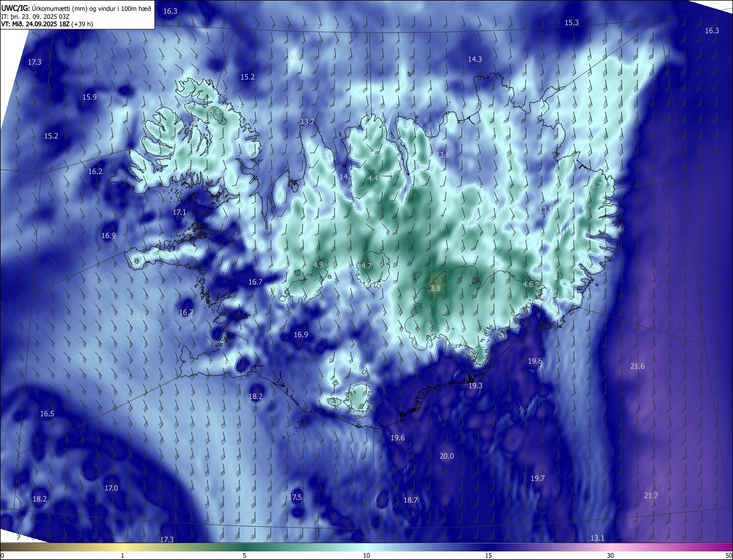
Task: Click the 19.3 value label
Action: coord(475,386)
